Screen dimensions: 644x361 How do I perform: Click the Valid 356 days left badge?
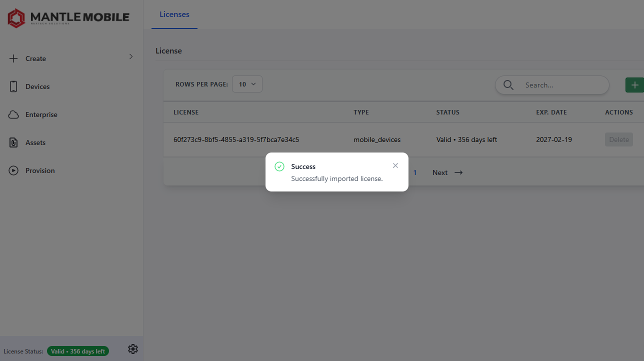[x=78, y=351]
